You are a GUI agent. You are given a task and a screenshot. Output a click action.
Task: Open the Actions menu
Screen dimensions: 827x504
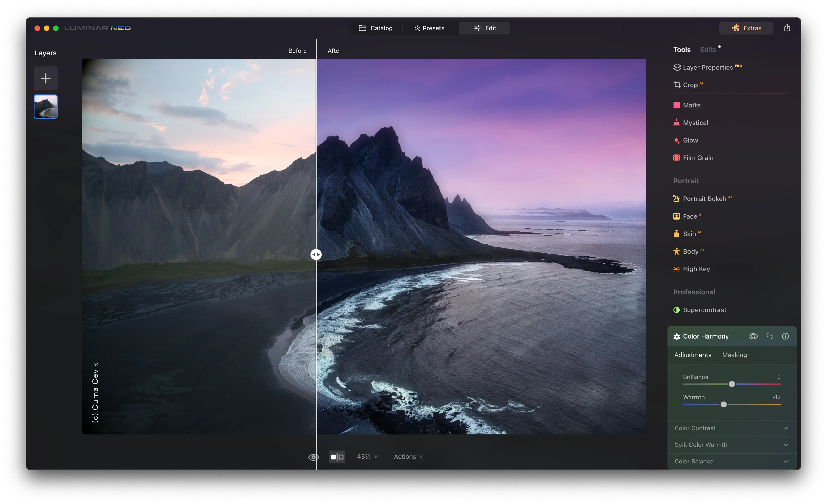(x=408, y=457)
